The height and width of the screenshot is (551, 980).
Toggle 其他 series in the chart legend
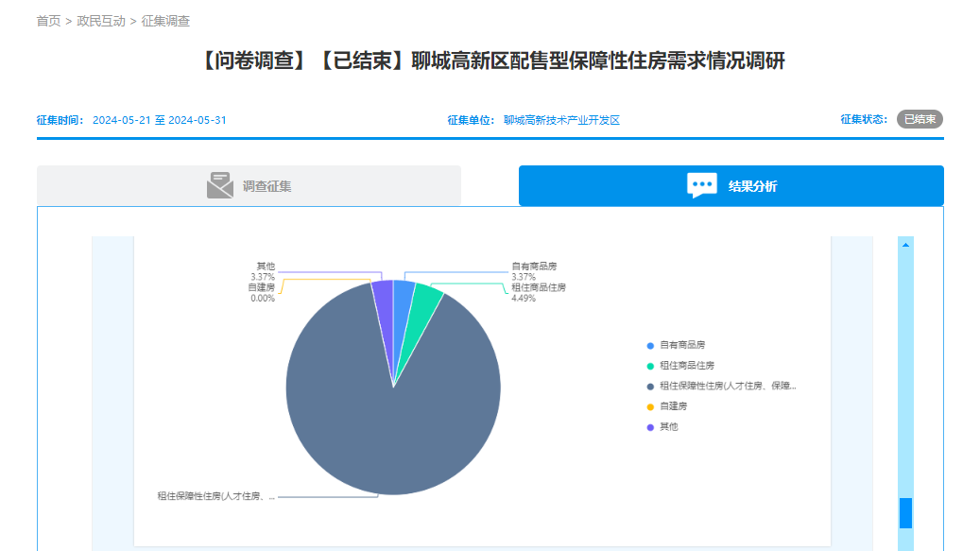(x=669, y=427)
